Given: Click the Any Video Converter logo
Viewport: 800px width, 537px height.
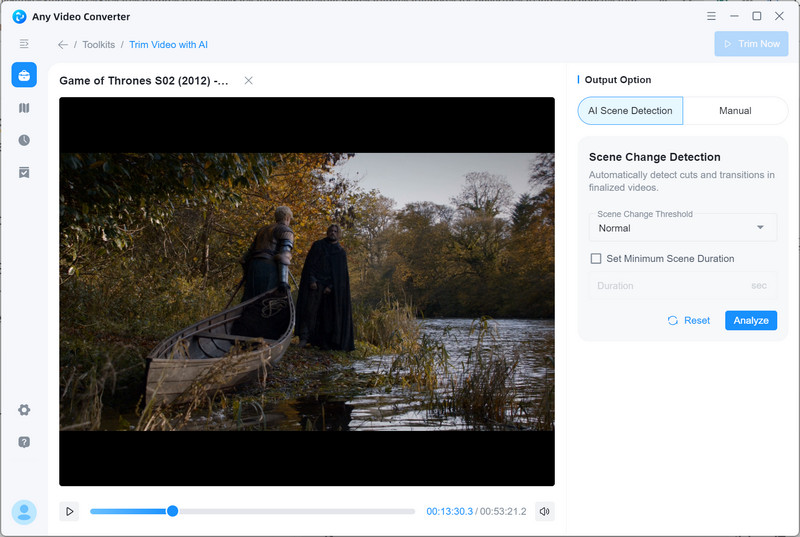Looking at the screenshot, I should click(19, 16).
